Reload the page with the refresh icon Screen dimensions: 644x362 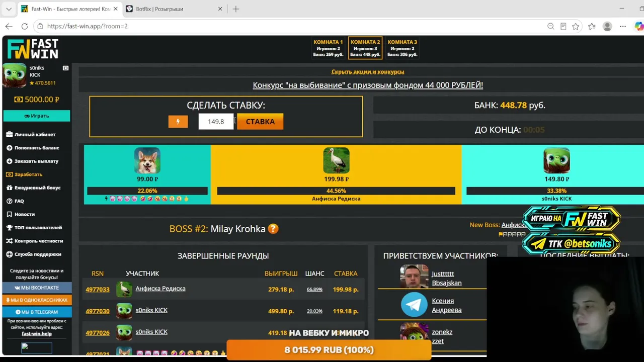click(24, 26)
